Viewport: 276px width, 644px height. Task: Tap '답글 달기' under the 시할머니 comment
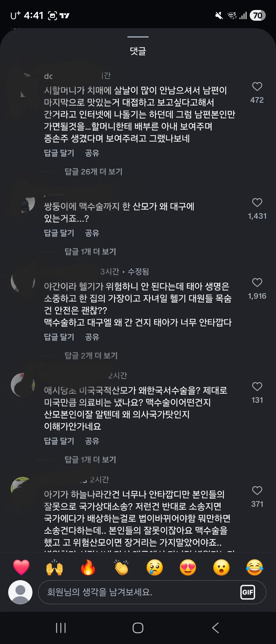click(x=59, y=153)
